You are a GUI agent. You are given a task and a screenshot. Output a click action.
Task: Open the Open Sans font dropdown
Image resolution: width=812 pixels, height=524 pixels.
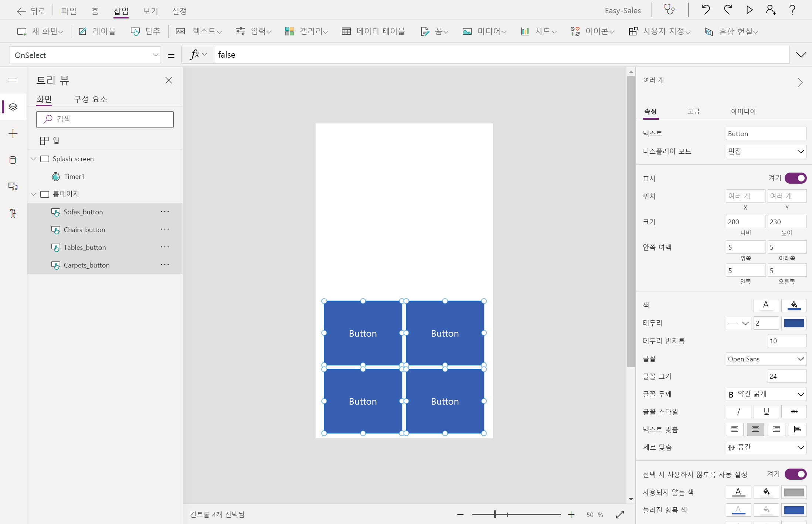(765, 359)
